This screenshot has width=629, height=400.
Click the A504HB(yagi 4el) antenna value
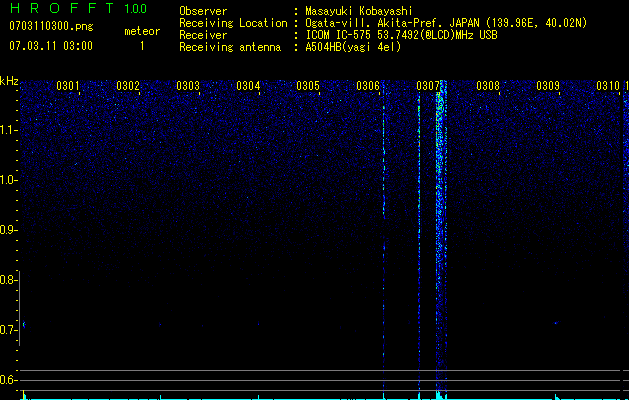pyautogui.click(x=353, y=47)
